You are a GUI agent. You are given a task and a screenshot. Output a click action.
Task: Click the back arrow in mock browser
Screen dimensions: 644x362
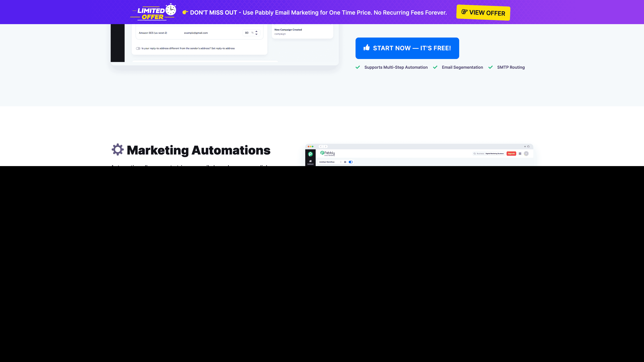[321, 147]
